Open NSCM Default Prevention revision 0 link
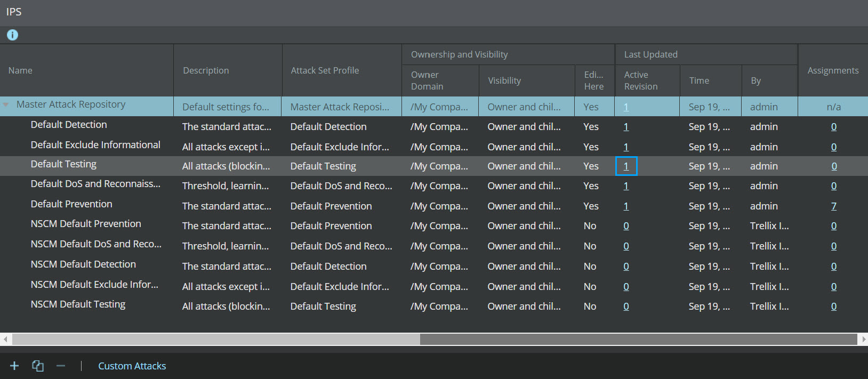Viewport: 868px width, 379px height. pos(626,226)
